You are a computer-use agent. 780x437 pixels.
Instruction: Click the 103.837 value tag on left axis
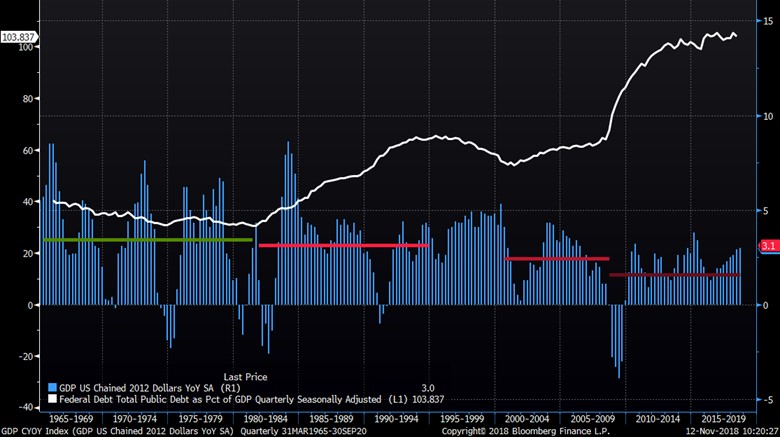pyautogui.click(x=19, y=38)
